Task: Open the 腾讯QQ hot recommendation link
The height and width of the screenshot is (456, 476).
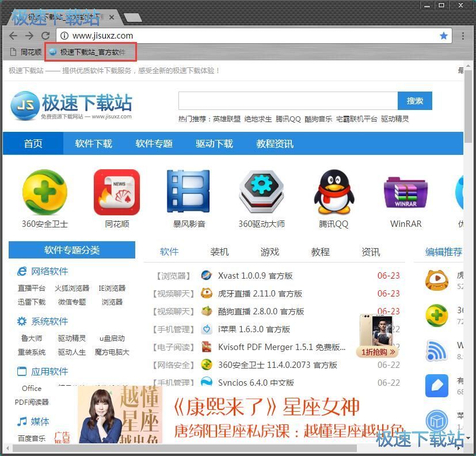Action: [x=288, y=119]
